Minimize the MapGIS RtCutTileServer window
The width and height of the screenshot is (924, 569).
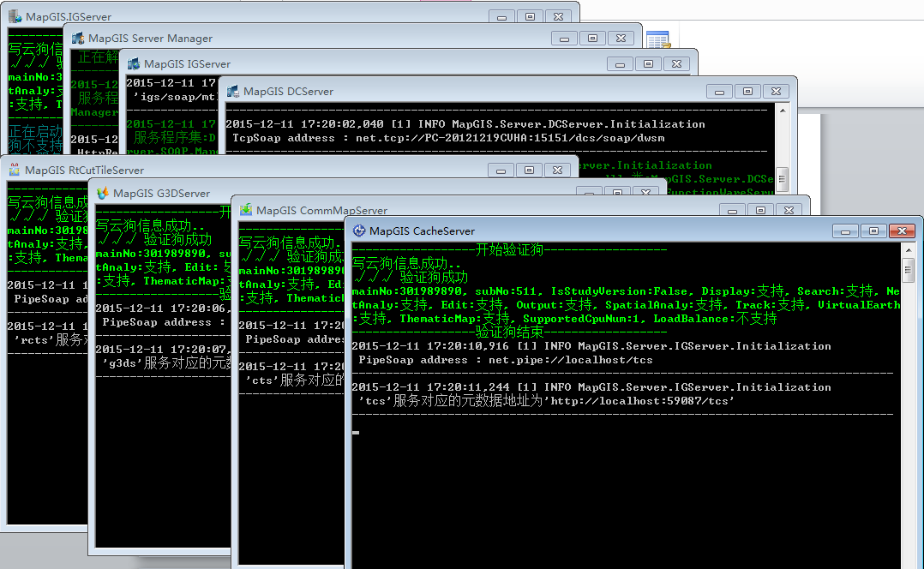501,171
